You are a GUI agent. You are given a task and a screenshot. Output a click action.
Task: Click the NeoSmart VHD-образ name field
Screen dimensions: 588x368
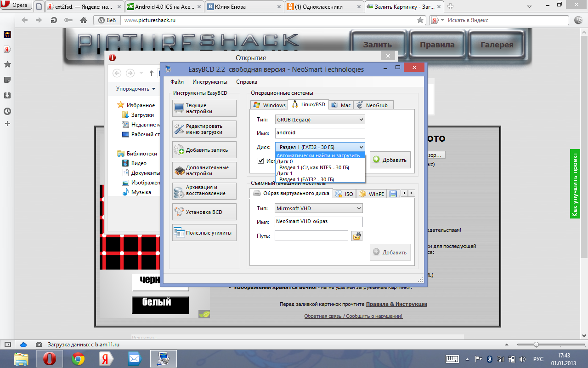click(319, 222)
